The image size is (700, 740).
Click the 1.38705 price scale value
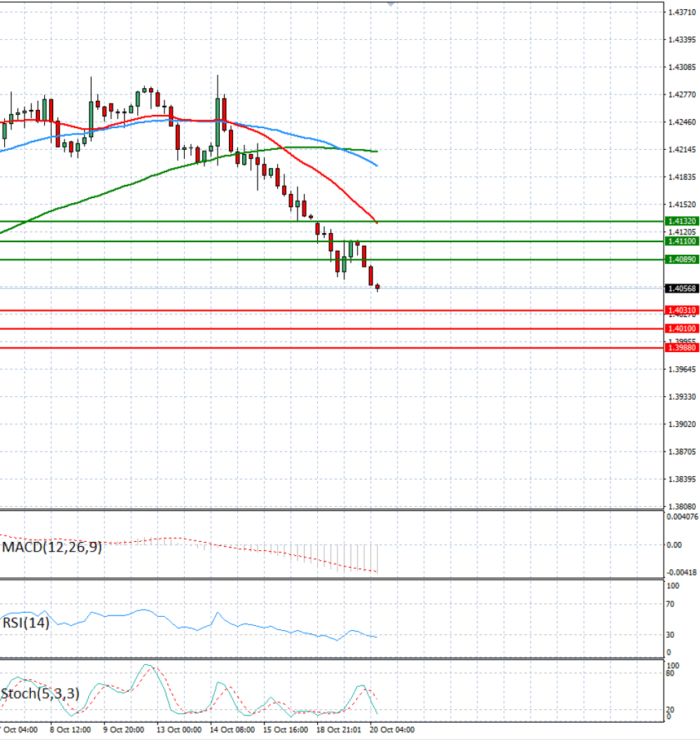point(682,452)
